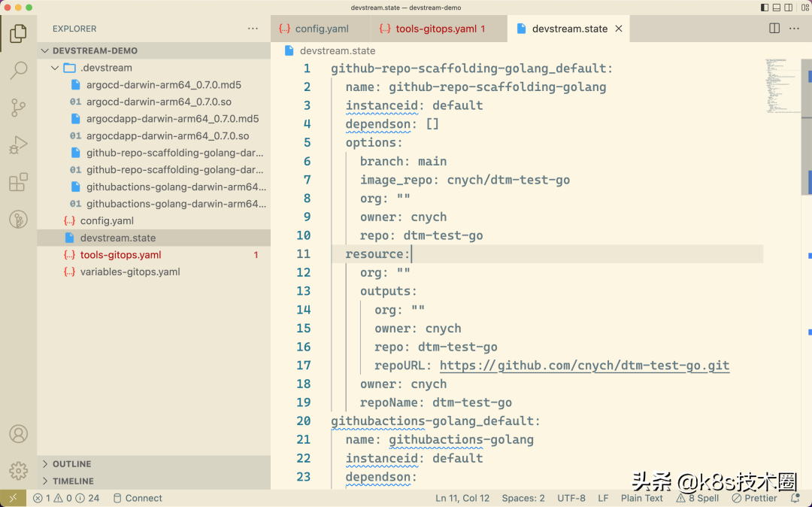
Task: Open the Explorer view in activity bar
Action: coord(18,34)
